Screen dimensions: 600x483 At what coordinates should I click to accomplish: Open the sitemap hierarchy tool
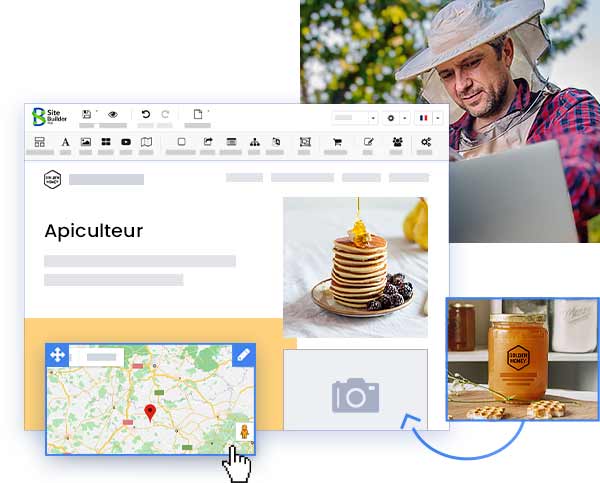254,143
